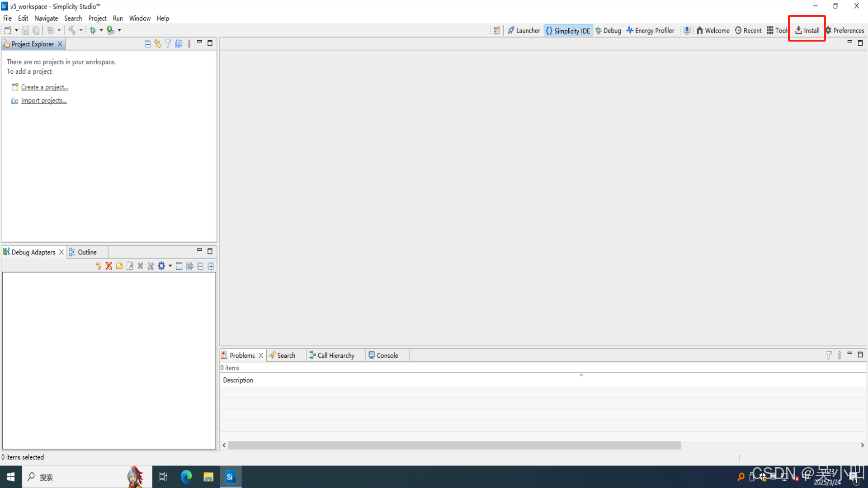The image size is (868, 488).
Task: Click Refresh debug adapters icon
Action: 99,266
